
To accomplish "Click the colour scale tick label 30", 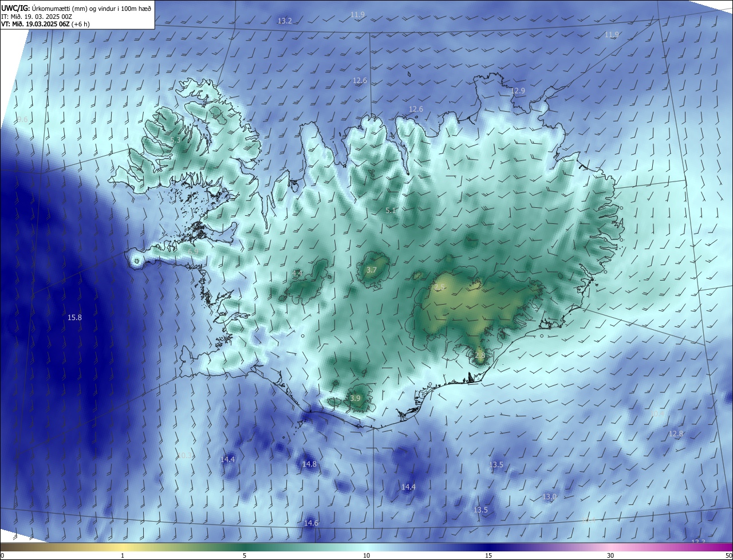I will coord(610,556).
